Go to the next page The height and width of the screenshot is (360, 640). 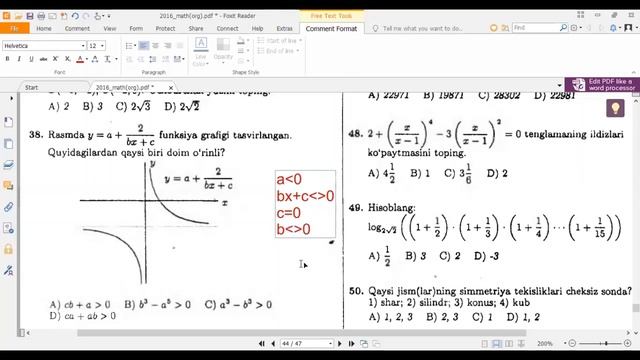click(x=340, y=344)
